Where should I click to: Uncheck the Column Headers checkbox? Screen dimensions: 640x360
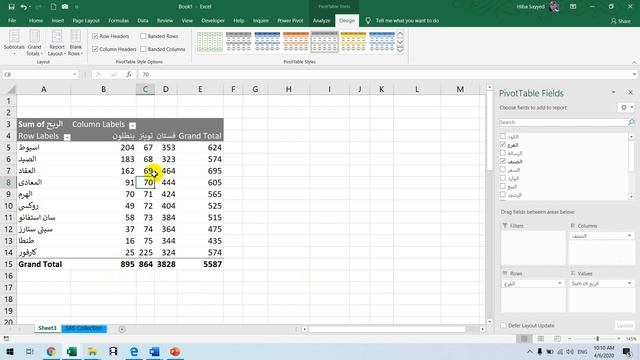click(x=95, y=49)
